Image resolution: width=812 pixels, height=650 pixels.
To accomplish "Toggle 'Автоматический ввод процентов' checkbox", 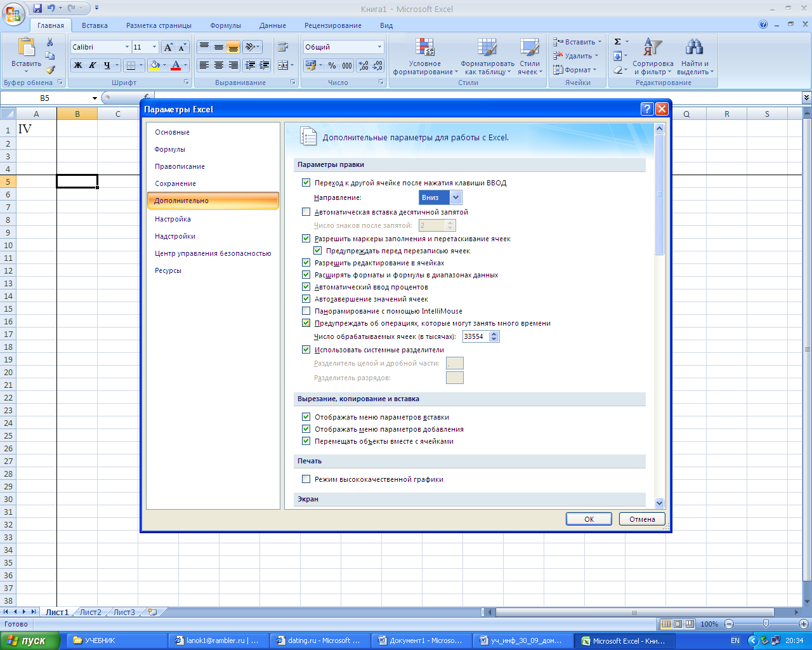I will tap(306, 287).
